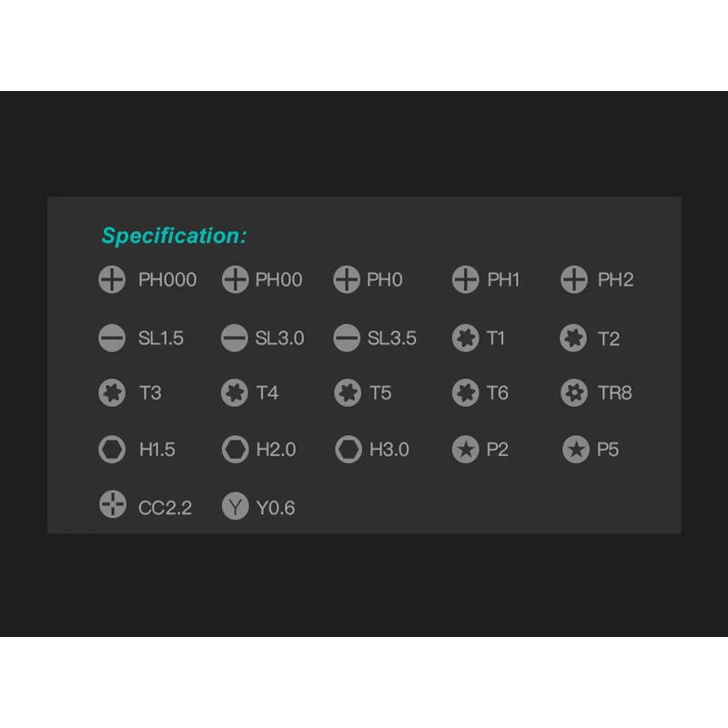Screen dimensions: 728x728
Task: Click the SL3.0 text label
Action: coord(279,339)
